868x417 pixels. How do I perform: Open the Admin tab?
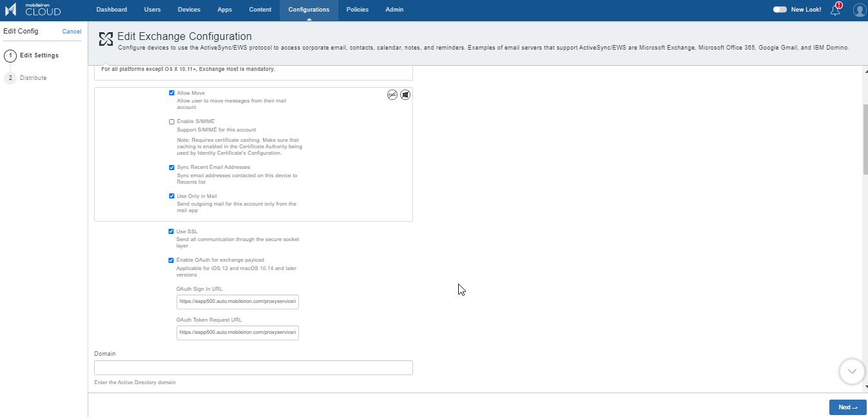pyautogui.click(x=394, y=10)
